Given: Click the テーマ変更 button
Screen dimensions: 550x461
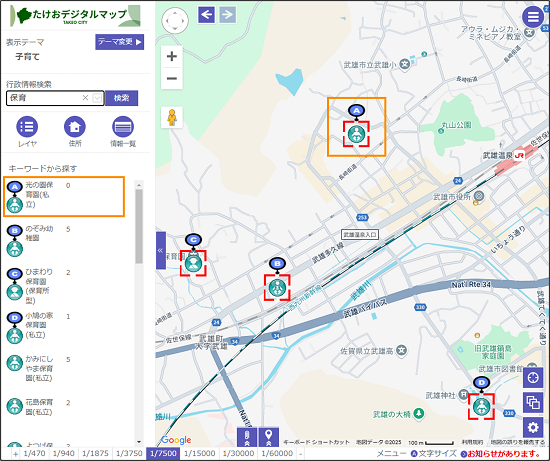Looking at the screenshot, I should [120, 42].
